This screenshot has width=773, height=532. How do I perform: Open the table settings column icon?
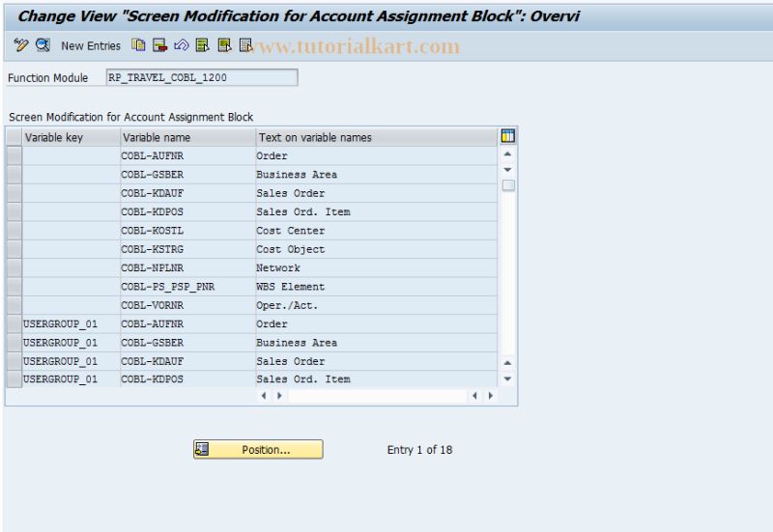pyautogui.click(x=508, y=136)
